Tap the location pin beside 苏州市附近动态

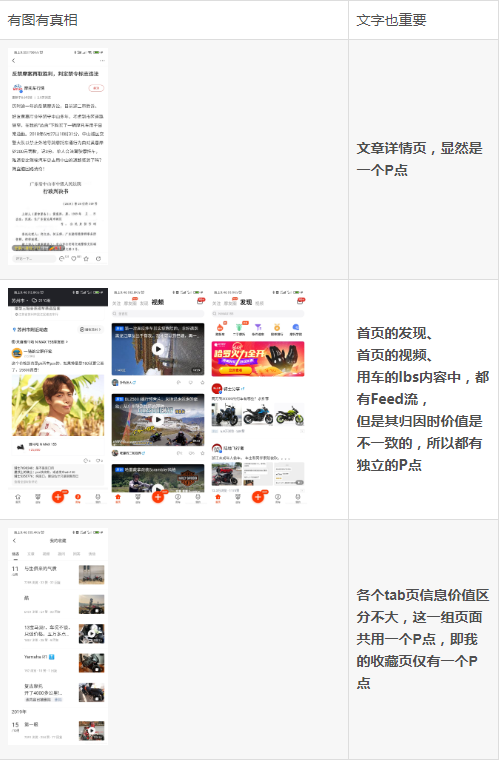(14, 330)
